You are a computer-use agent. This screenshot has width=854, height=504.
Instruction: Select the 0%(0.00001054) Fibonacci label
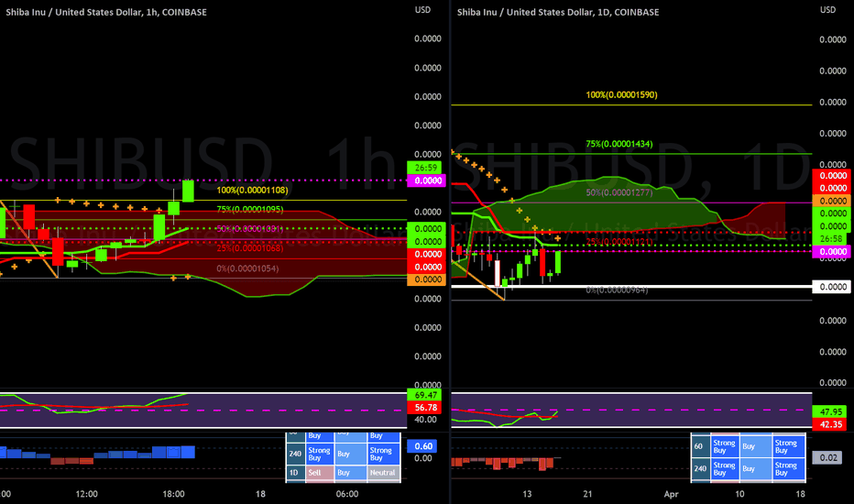point(247,268)
